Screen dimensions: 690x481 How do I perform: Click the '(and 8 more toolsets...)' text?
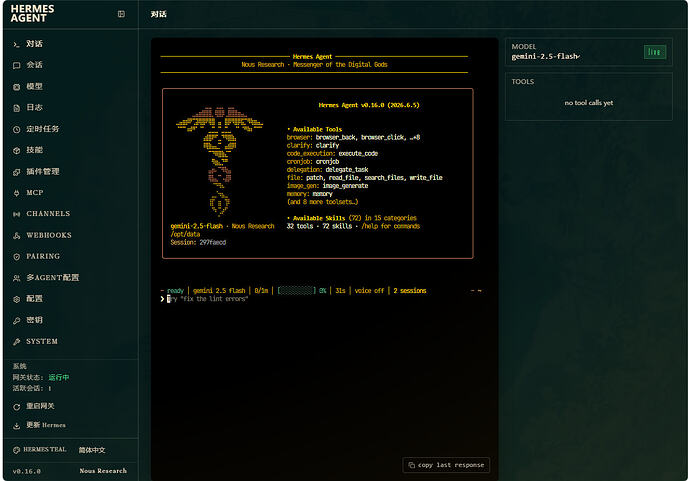(x=323, y=202)
